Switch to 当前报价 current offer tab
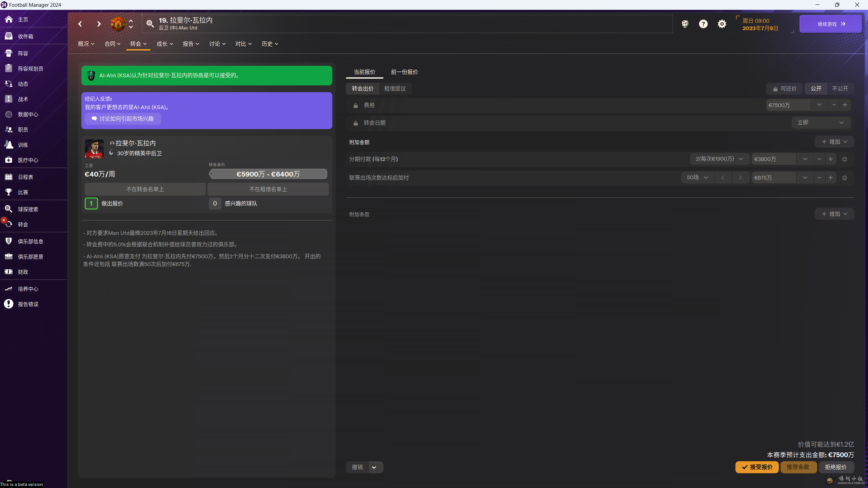The image size is (868, 488). pos(364,72)
